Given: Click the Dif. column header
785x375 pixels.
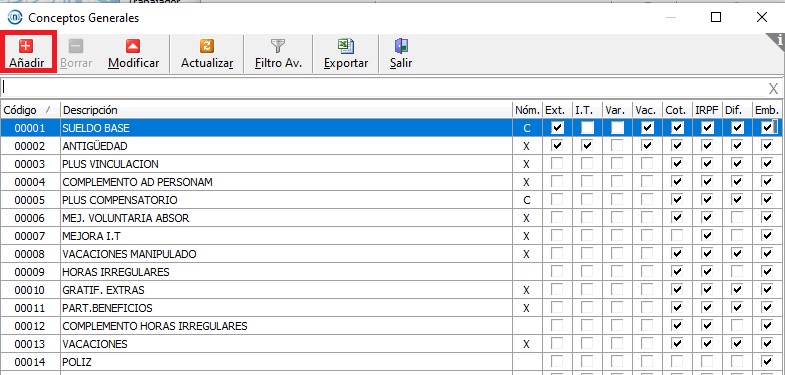Looking at the screenshot, I should [x=737, y=110].
